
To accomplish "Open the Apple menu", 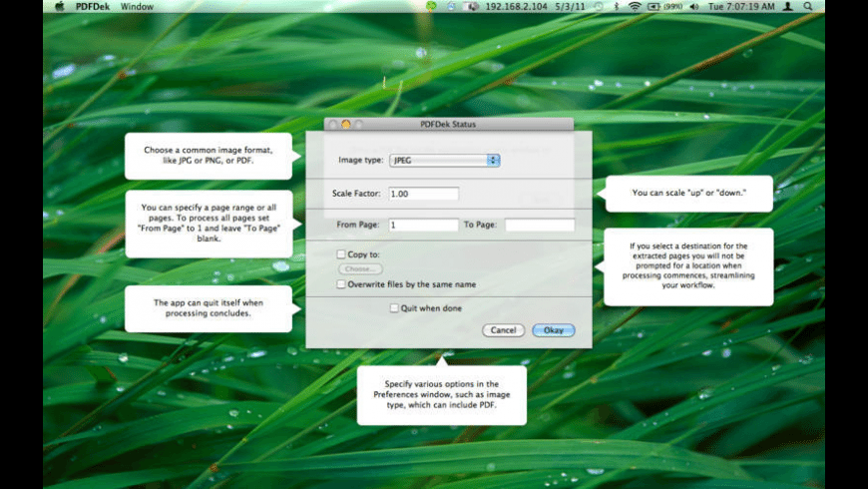I will 59,6.
